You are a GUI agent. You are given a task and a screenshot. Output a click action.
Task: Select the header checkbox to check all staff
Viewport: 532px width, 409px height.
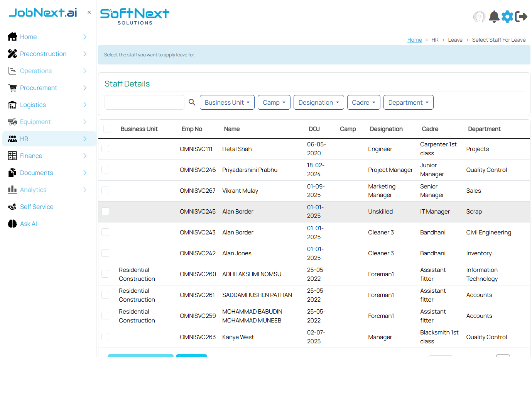tap(107, 129)
